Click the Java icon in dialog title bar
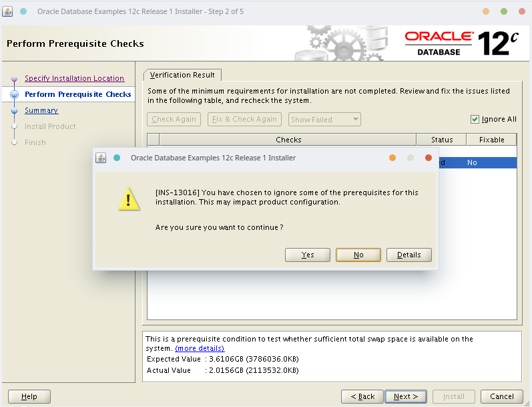Viewport: 532px width, 407px height. pyautogui.click(x=101, y=158)
